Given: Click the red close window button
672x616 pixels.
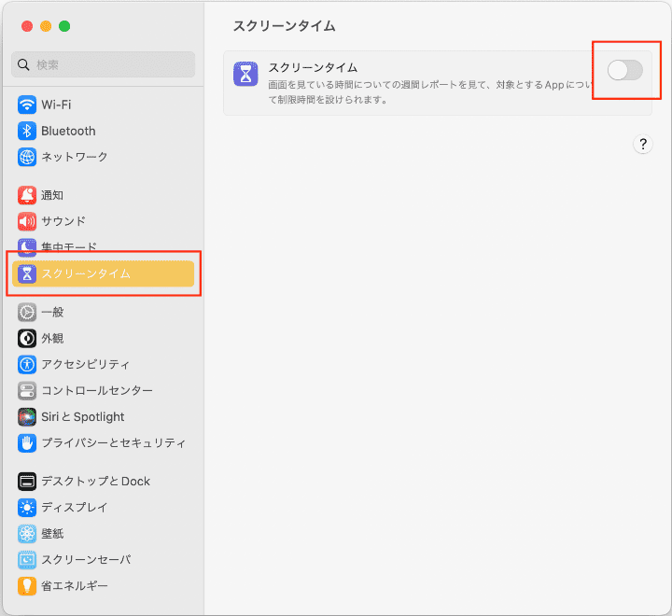Looking at the screenshot, I should click(x=27, y=26).
